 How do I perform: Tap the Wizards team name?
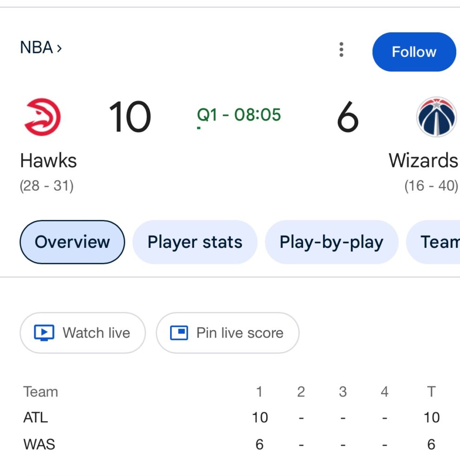point(423,161)
